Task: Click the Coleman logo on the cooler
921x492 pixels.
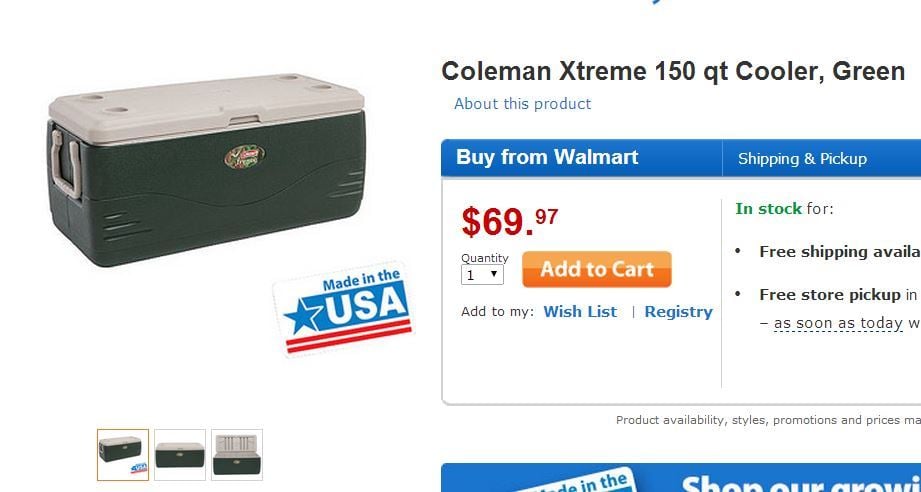Action: click(244, 156)
